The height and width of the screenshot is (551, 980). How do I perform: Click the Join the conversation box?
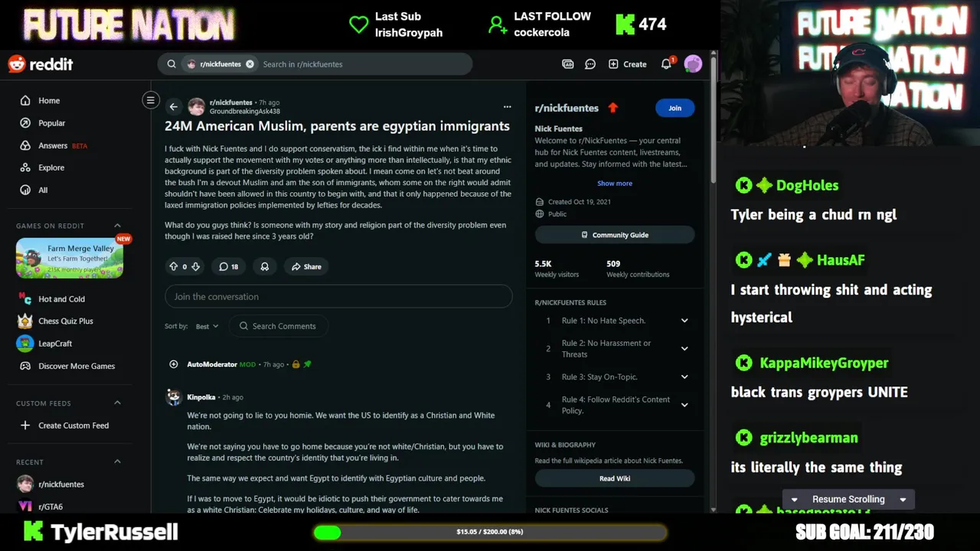pos(338,297)
